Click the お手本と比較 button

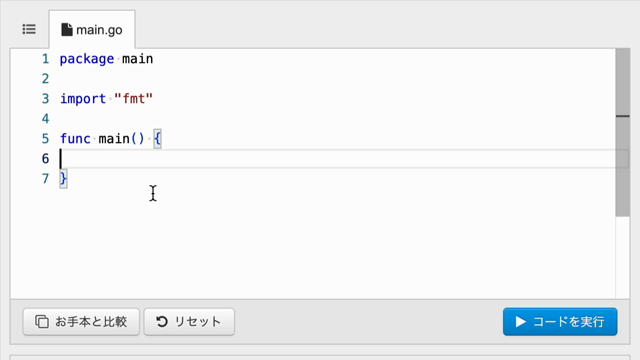tap(81, 322)
